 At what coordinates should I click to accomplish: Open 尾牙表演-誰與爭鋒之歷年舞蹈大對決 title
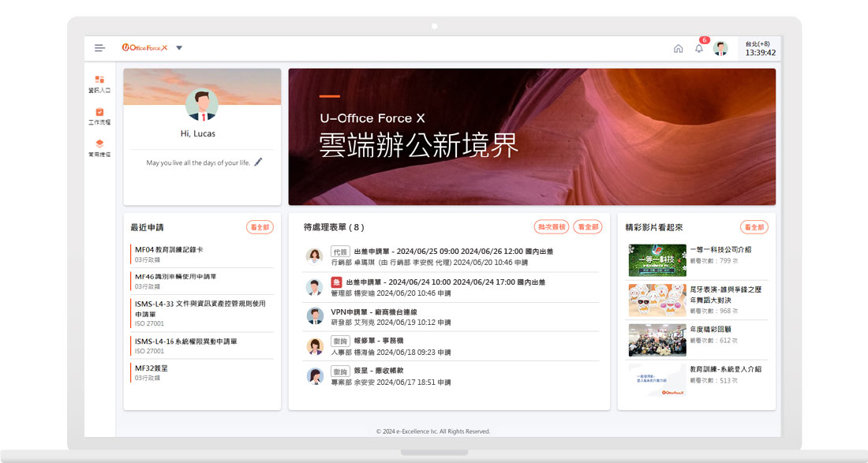(x=726, y=295)
